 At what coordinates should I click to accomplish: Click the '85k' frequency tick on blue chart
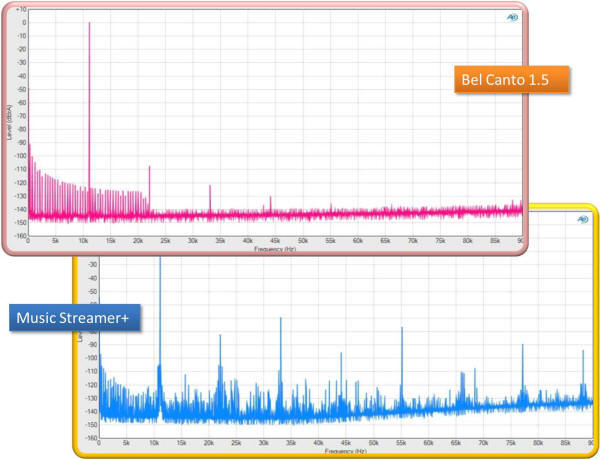click(x=566, y=443)
